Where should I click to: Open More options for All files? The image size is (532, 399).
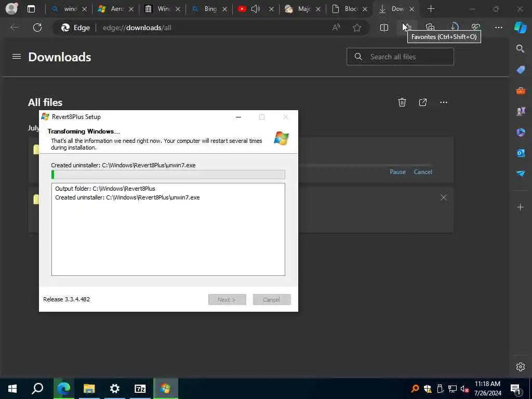(444, 102)
